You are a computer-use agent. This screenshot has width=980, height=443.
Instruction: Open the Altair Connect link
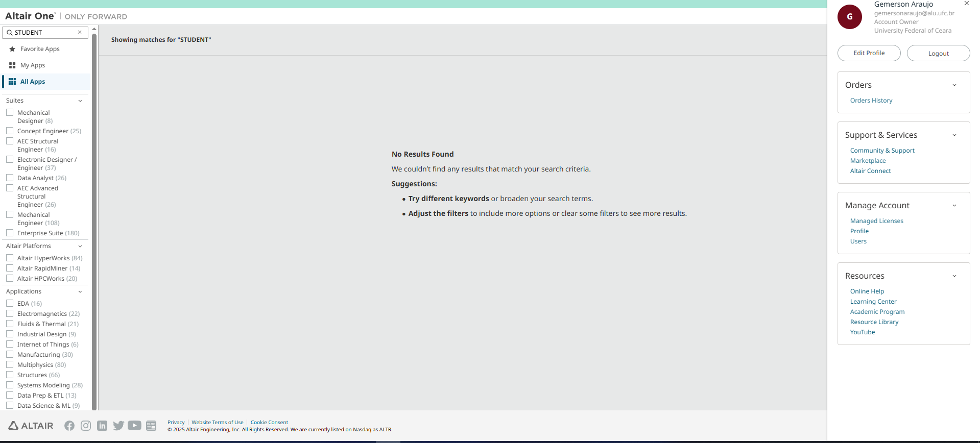click(871, 171)
